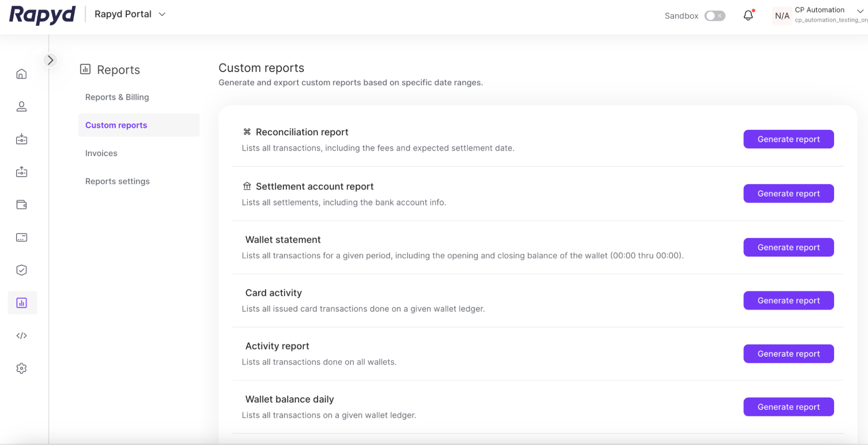Switch to the Reports & Billing section
Screen dimensions: 868x445
(x=116, y=97)
